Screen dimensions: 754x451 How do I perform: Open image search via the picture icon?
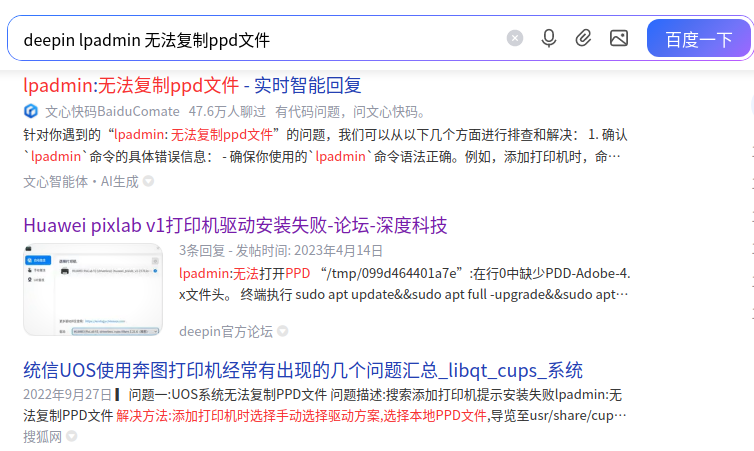coord(619,38)
